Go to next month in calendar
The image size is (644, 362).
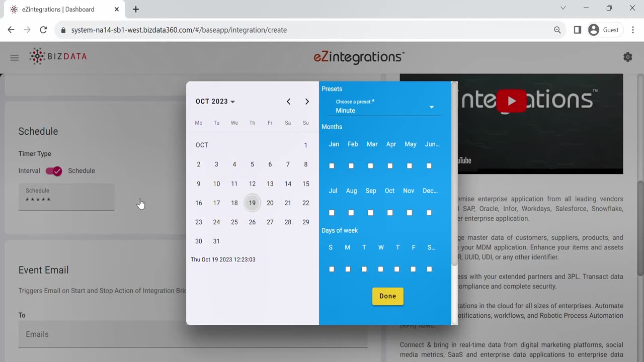tap(307, 102)
